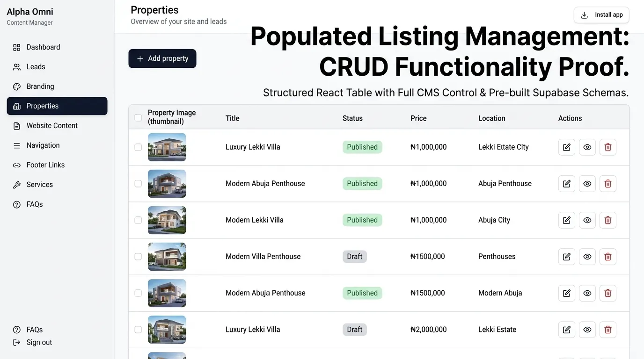Click the Dashboard grid icon in the sidebar
Viewport: 644px width, 359px height.
[x=17, y=47]
